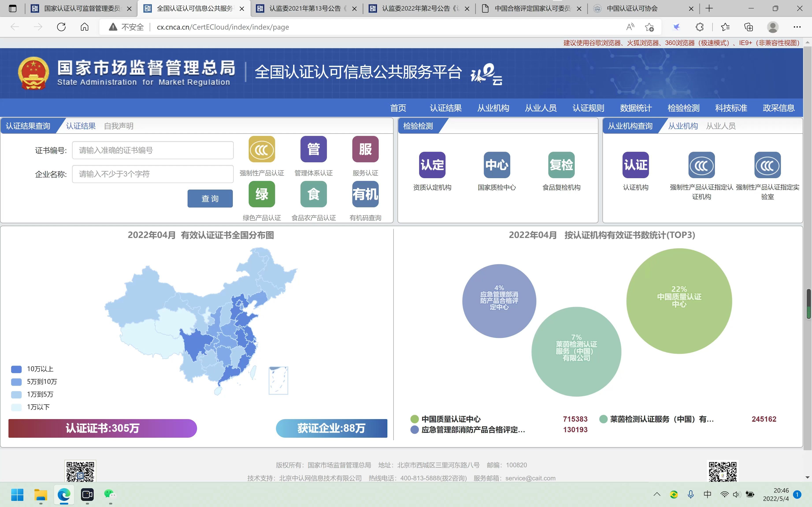812x507 pixels.
Task: Open the 数据统计 navigation menu
Action: point(635,108)
